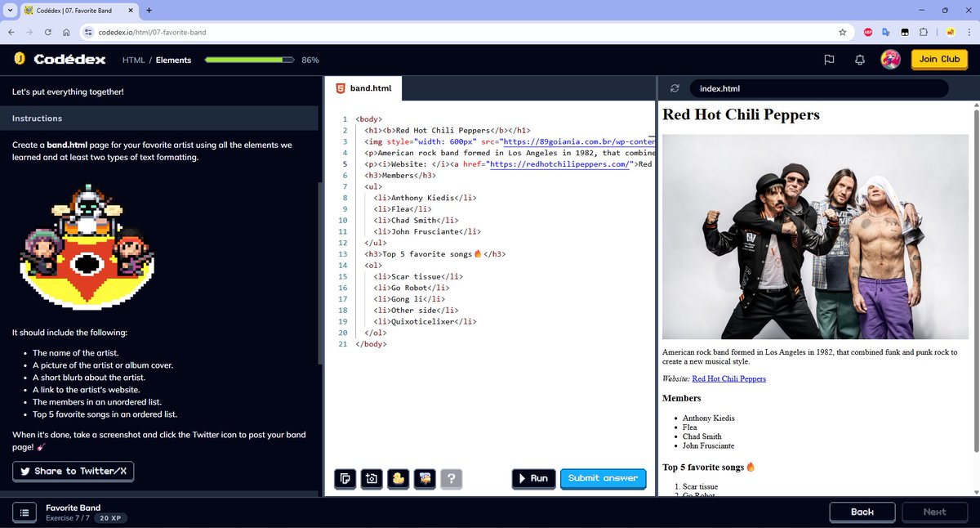Screen dimensions: 980x528
Task: Click the Elements breadcrumb link
Action: [x=173, y=60]
